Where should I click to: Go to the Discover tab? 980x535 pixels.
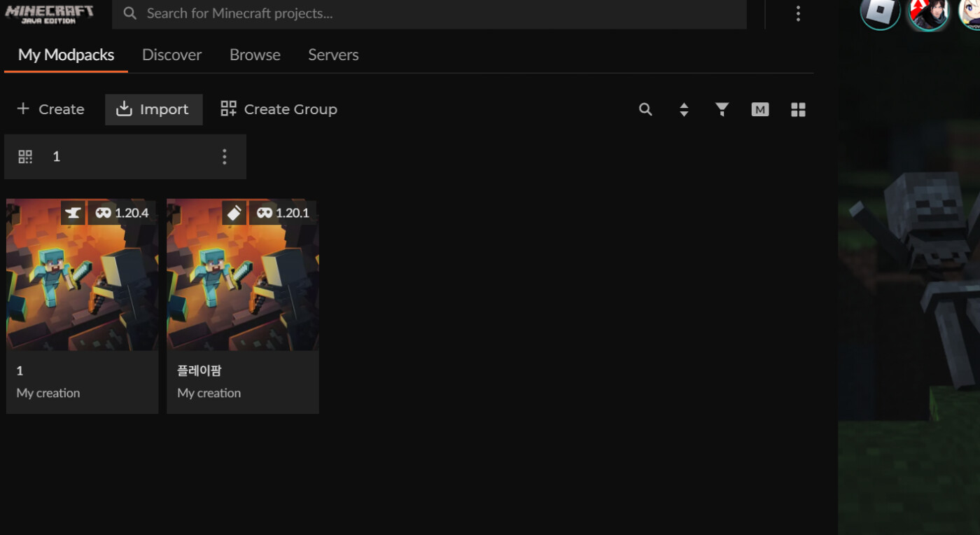pos(171,55)
